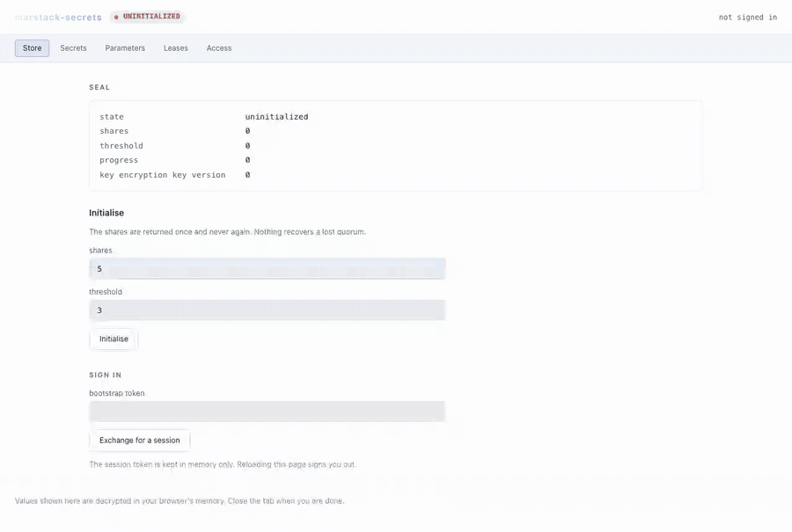
Task: Open the Store tab
Action: pos(32,48)
